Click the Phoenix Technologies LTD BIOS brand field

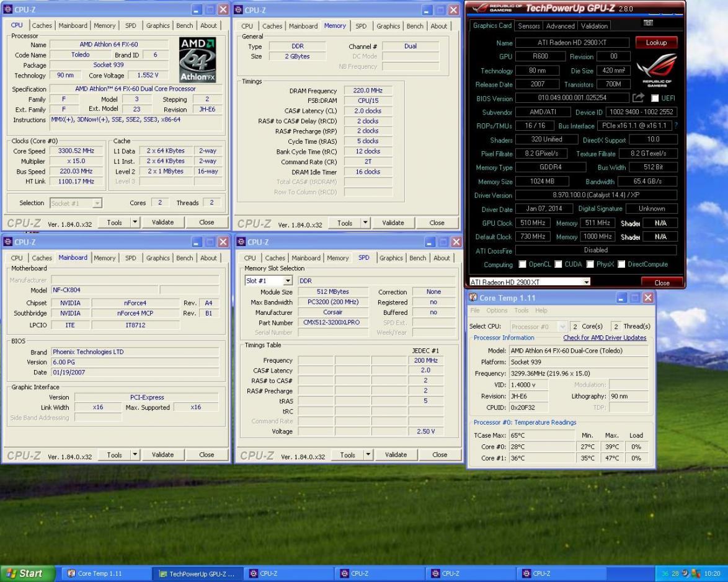[x=135, y=352]
